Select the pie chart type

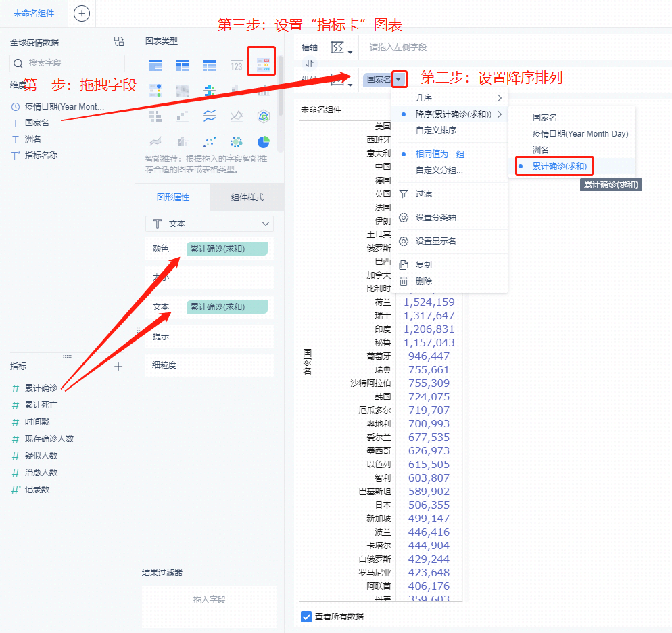pyautogui.click(x=262, y=141)
